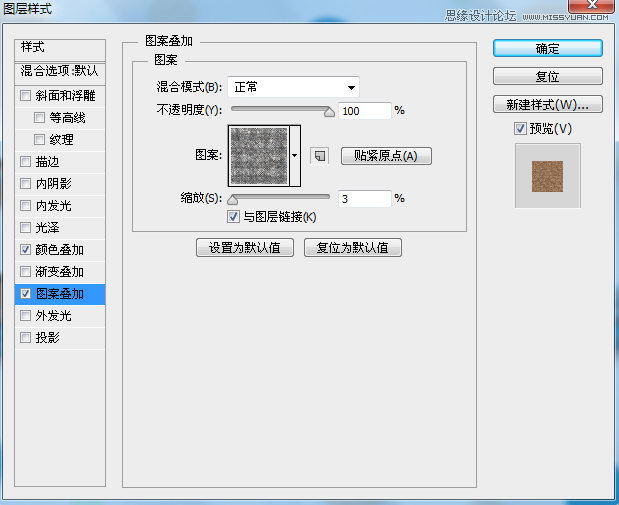619x505 pixels.
Task: Open the 颜色叠加 settings
Action: [x=60, y=250]
